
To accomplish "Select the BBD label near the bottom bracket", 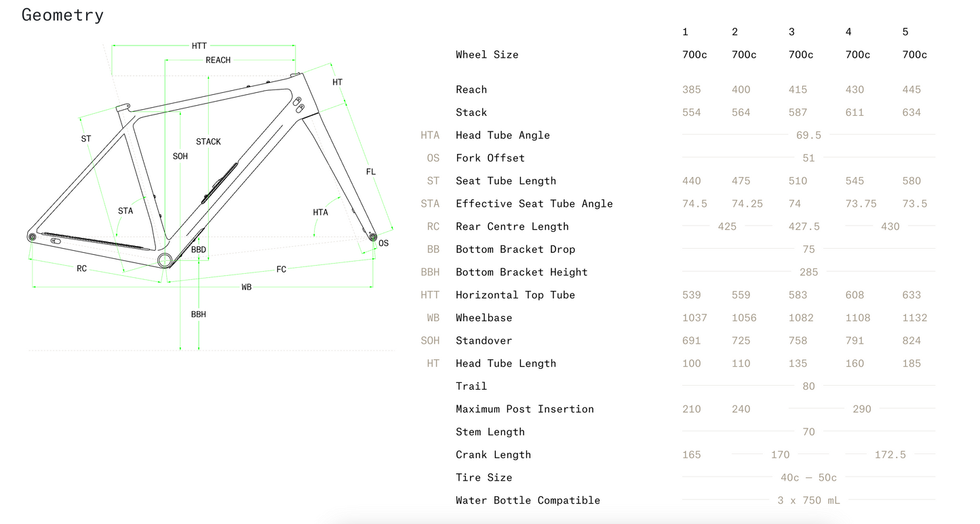I will [198, 250].
